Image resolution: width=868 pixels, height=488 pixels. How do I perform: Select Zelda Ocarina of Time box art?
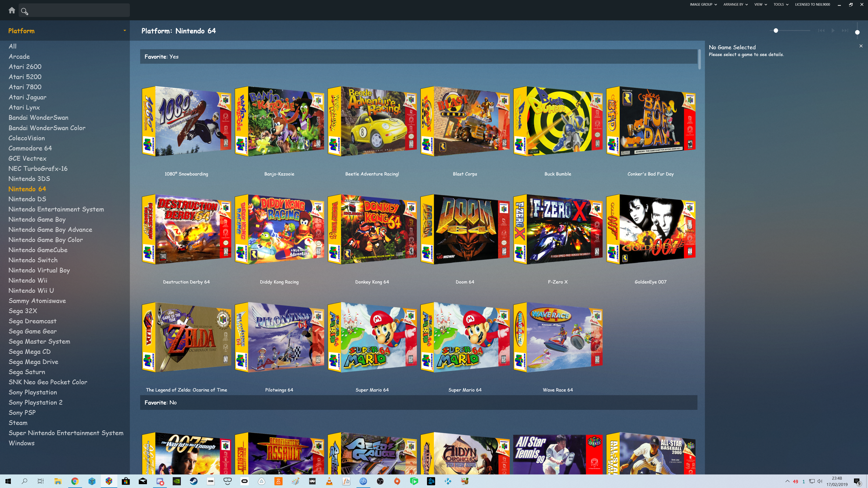(186, 337)
